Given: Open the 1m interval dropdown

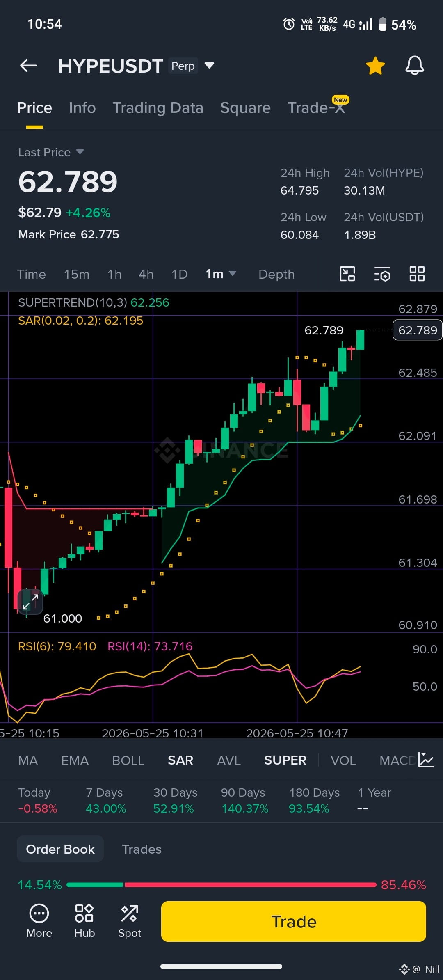Looking at the screenshot, I should coord(221,274).
